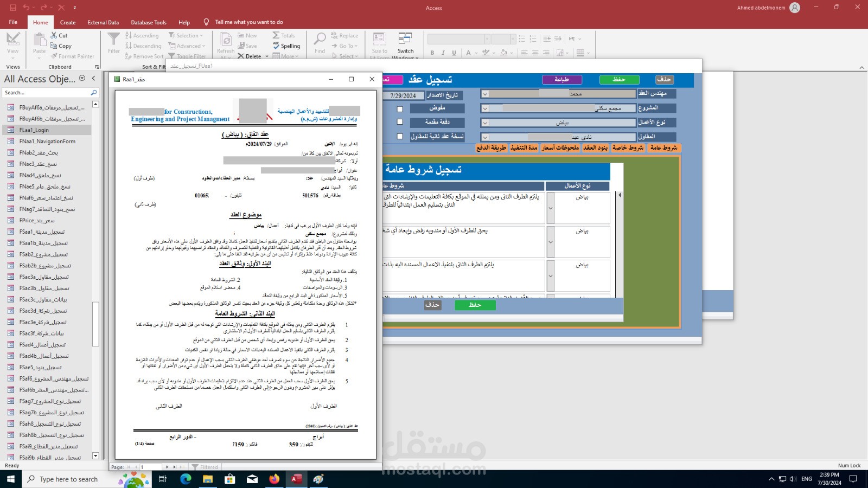
Task: Select the بنود العقد tab
Action: click(595, 147)
